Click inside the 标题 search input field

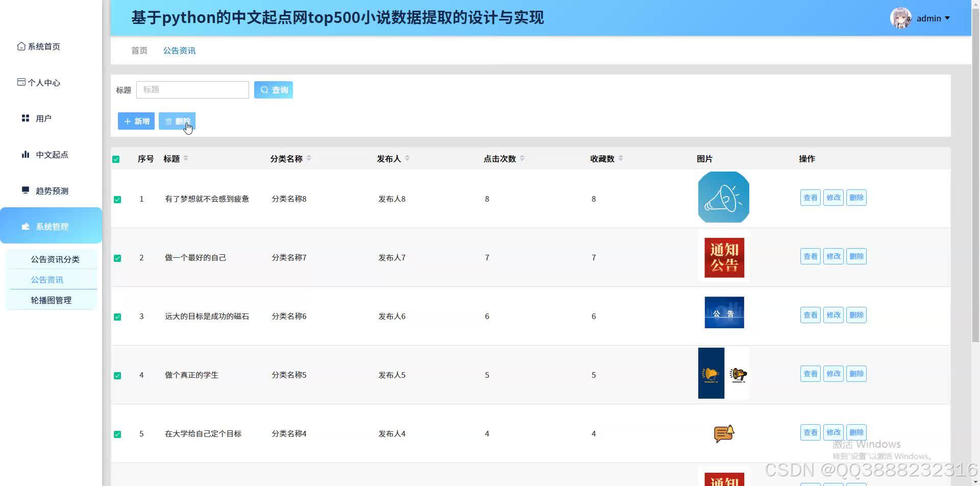click(x=192, y=89)
